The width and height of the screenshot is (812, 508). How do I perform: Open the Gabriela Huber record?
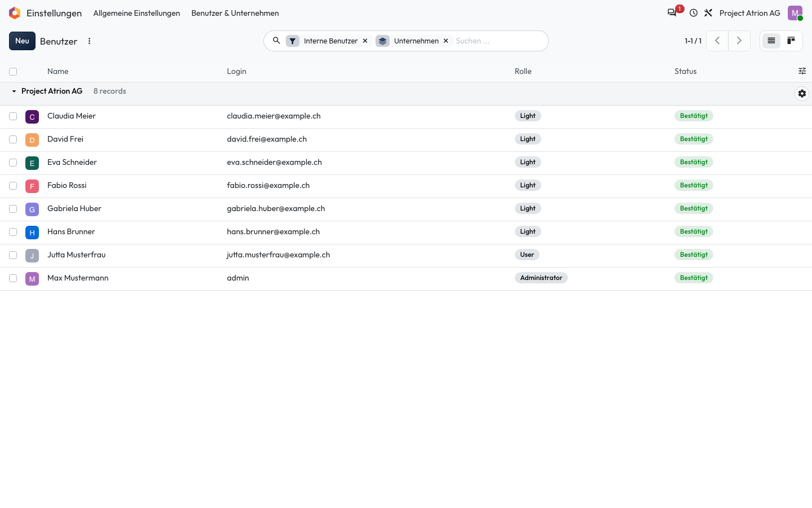74,208
